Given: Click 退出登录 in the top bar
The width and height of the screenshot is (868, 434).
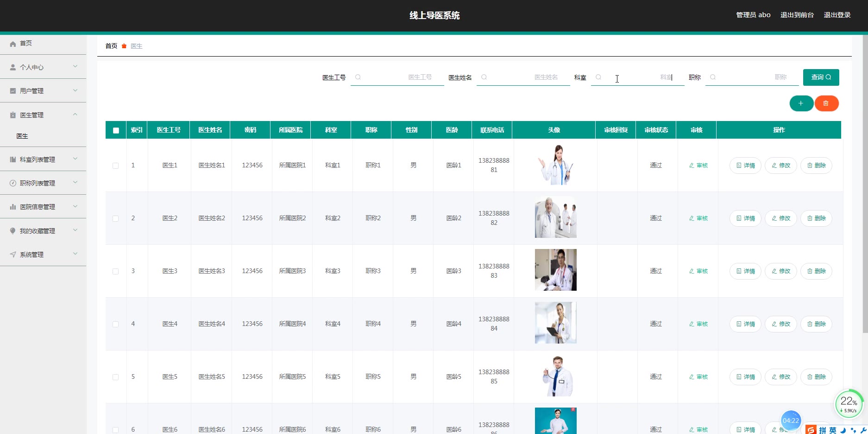Looking at the screenshot, I should [x=837, y=15].
